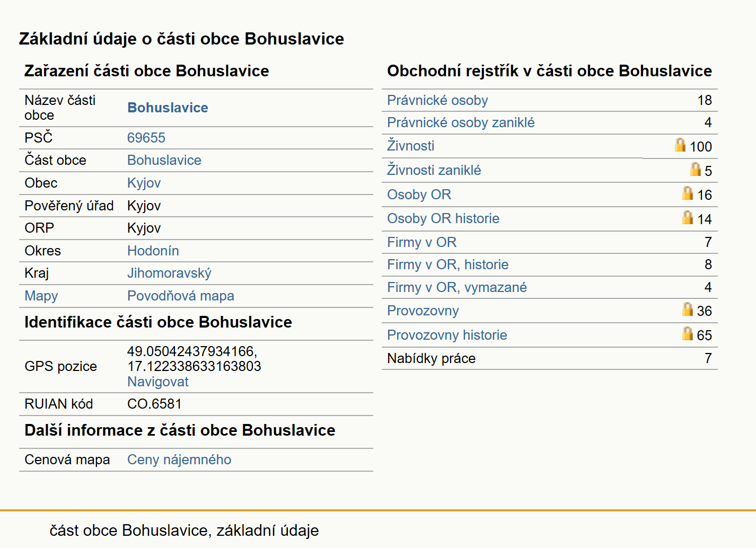Viewport: 756px width, 548px height.
Task: Click the lock icon beside Živnosti count
Action: pyautogui.click(x=680, y=145)
